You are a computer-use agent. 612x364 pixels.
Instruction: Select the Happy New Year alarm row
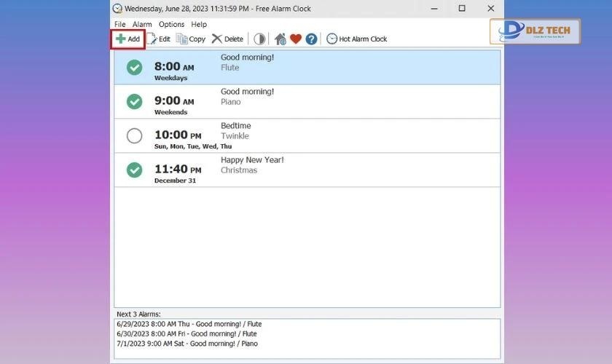coord(328,170)
